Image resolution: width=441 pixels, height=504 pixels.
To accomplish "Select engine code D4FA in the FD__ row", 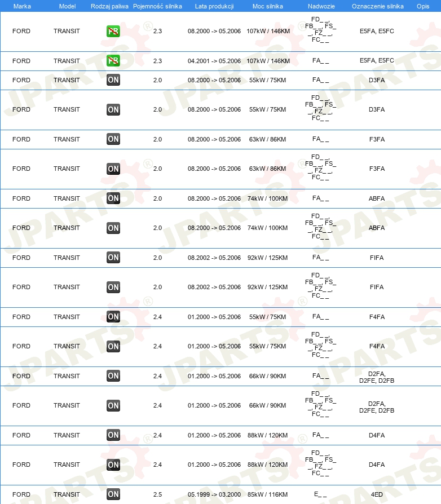I will (377, 465).
